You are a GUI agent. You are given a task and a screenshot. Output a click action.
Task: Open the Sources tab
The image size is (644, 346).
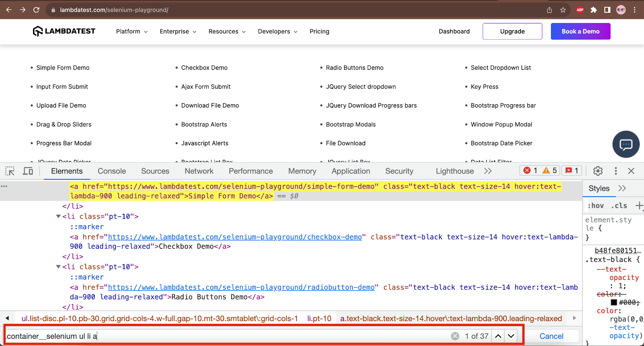(155, 171)
